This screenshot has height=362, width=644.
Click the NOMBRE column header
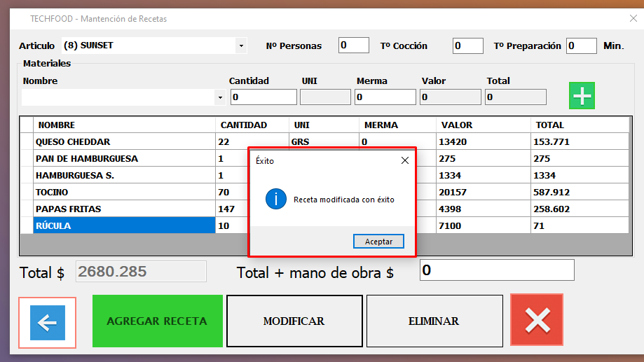point(124,125)
